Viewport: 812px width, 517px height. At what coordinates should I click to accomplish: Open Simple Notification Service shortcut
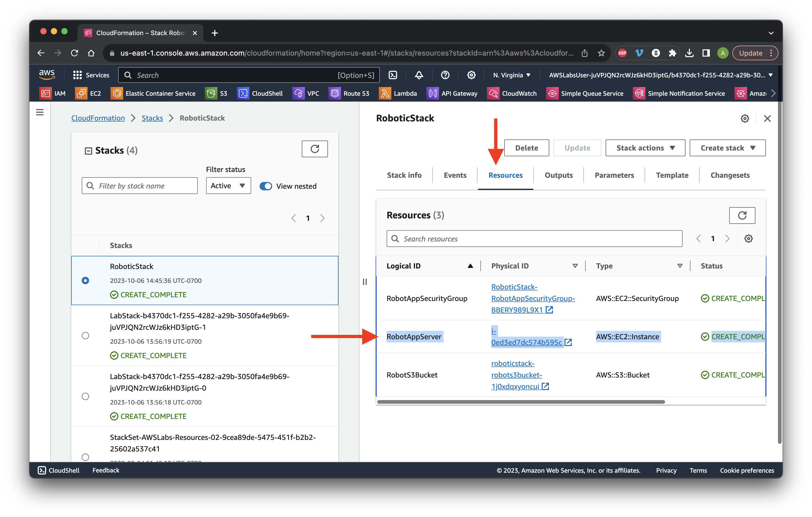click(679, 94)
